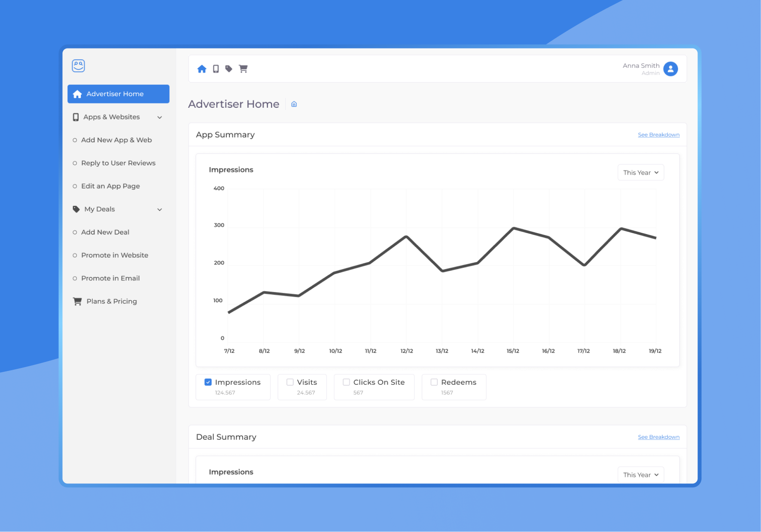Click the Plans & Pricing cart icon

(x=77, y=301)
